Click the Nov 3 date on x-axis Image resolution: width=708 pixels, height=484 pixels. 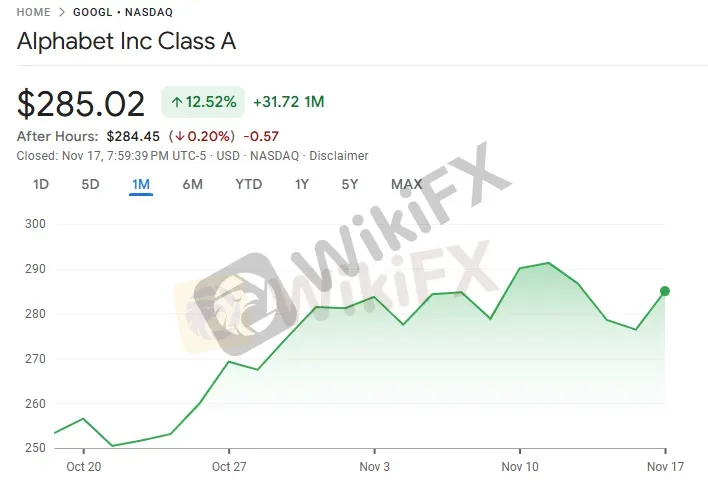point(374,466)
